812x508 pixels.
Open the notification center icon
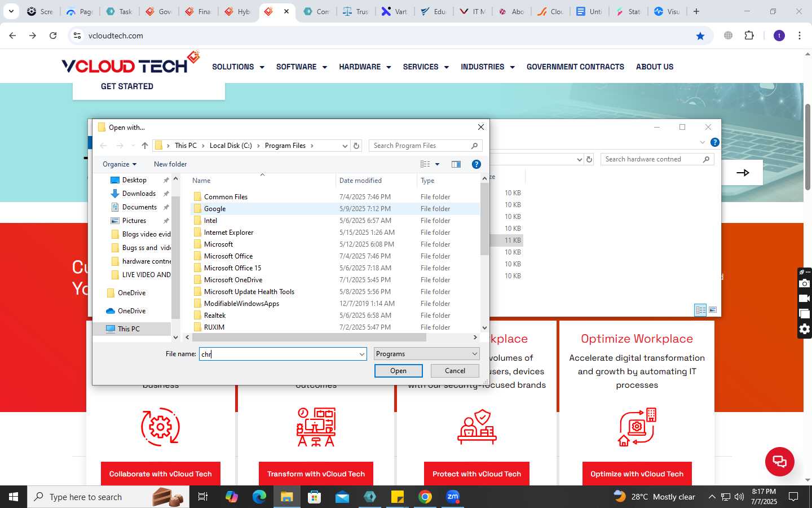(793, 497)
